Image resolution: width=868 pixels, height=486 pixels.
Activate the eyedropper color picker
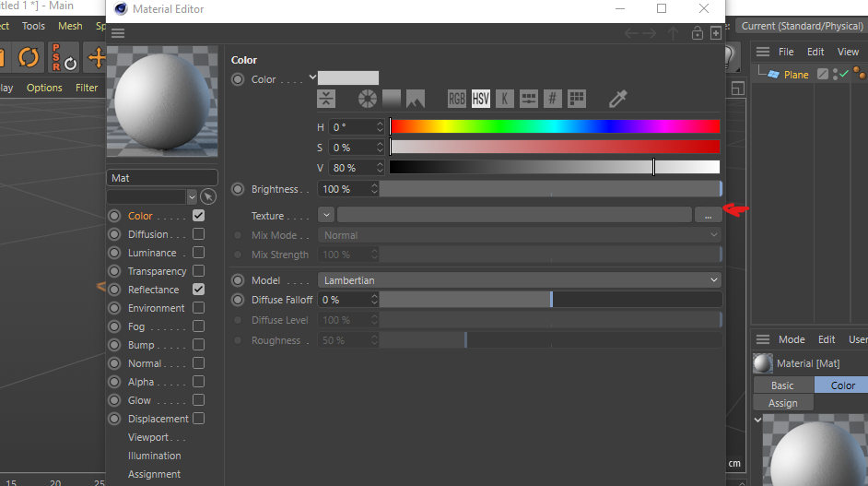pos(617,99)
